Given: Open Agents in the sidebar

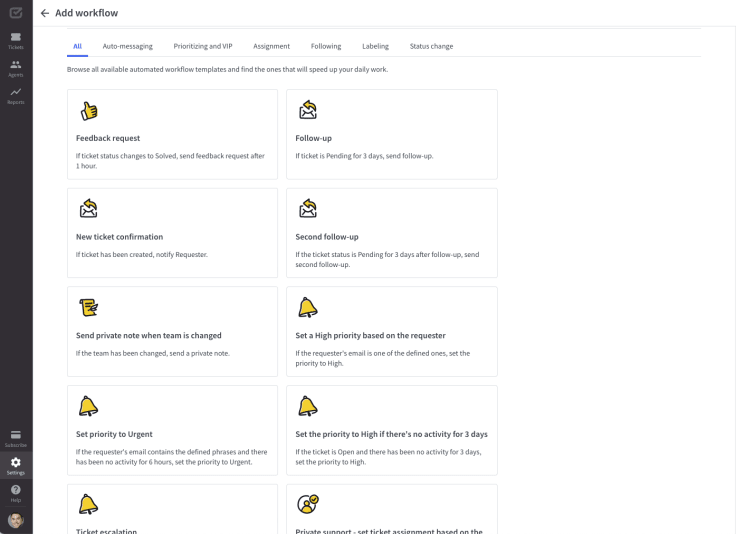Looking at the screenshot, I should (x=16, y=69).
